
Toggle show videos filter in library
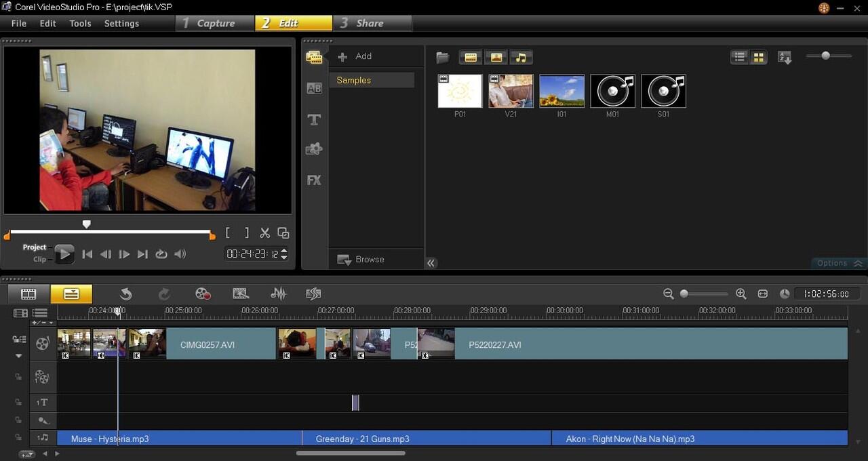tap(471, 58)
